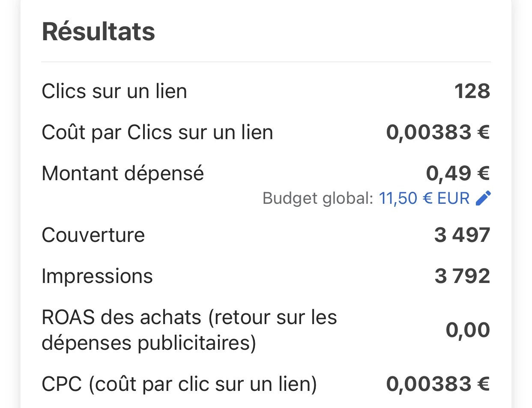
Task: Select the "Montant dépensé" label
Action: coord(123,173)
